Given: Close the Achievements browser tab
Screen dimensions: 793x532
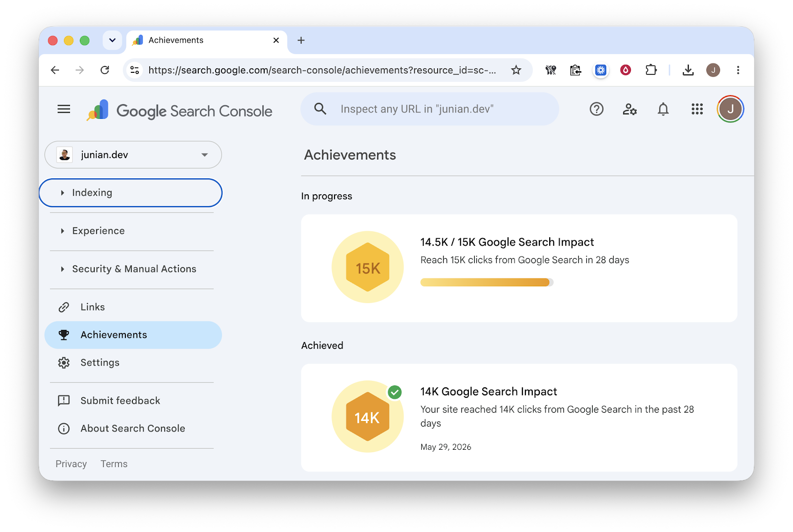Looking at the screenshot, I should point(276,40).
